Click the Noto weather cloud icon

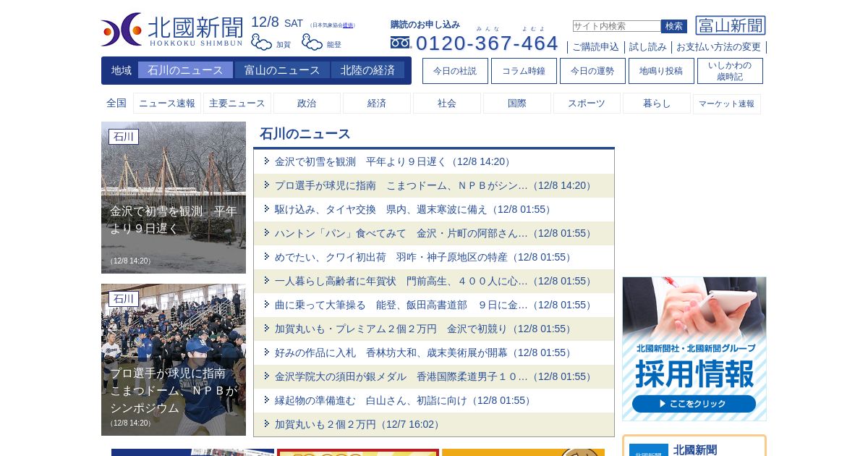[x=312, y=42]
